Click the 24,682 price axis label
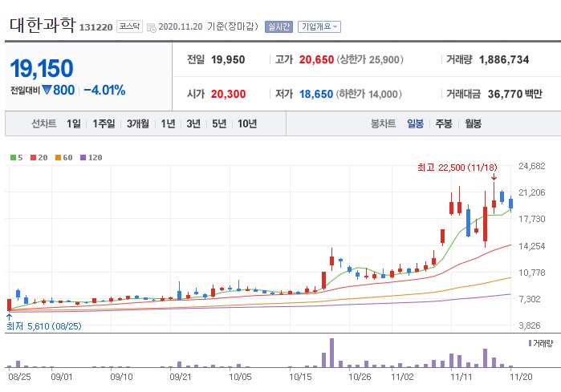The image size is (561, 392). [x=532, y=166]
